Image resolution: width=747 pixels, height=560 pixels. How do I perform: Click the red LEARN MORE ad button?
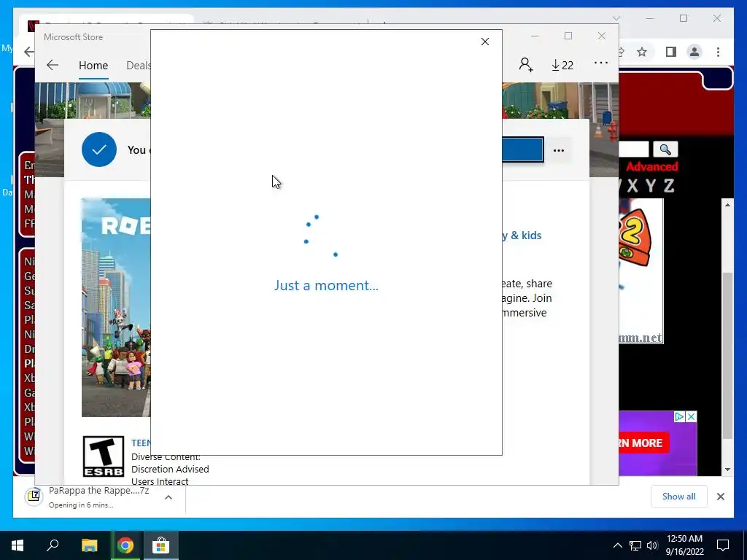tap(644, 443)
